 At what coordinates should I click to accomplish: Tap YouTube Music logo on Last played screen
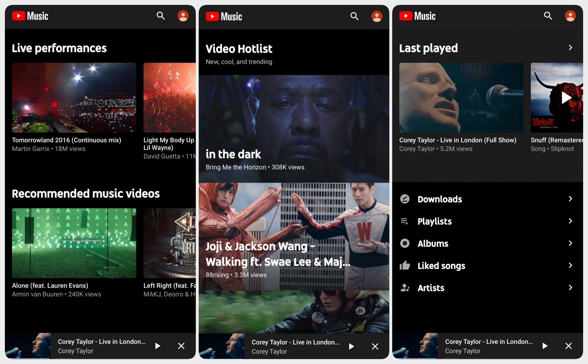[417, 16]
